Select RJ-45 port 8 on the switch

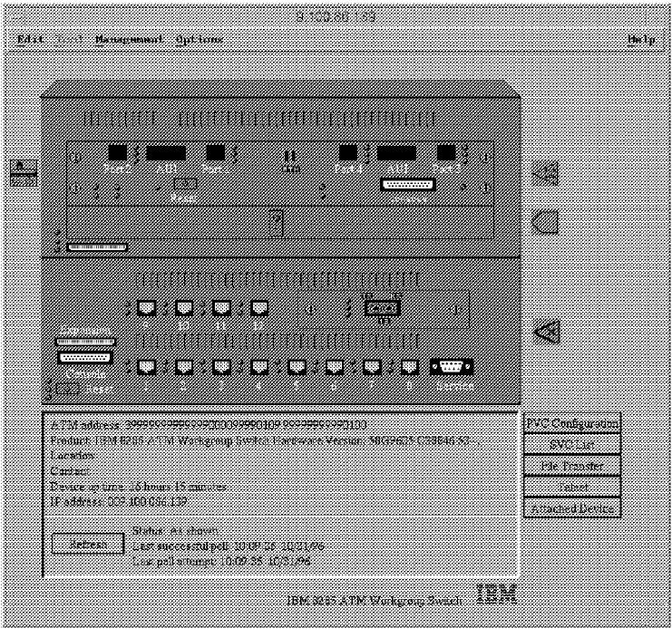pos(410,367)
